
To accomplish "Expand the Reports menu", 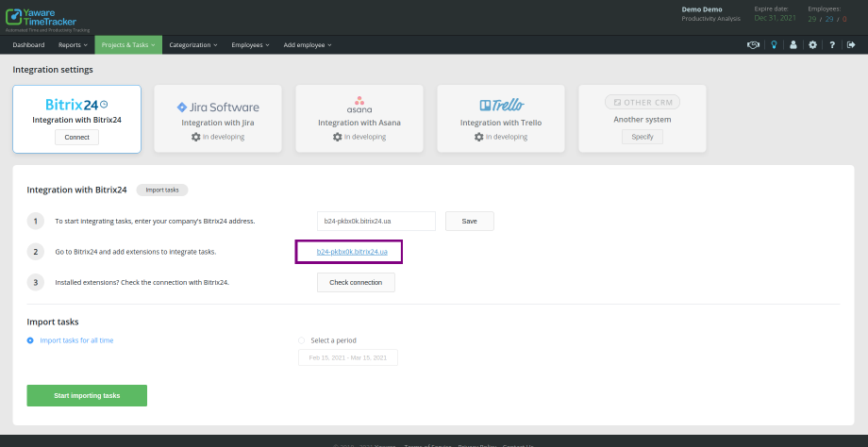I will (73, 45).
